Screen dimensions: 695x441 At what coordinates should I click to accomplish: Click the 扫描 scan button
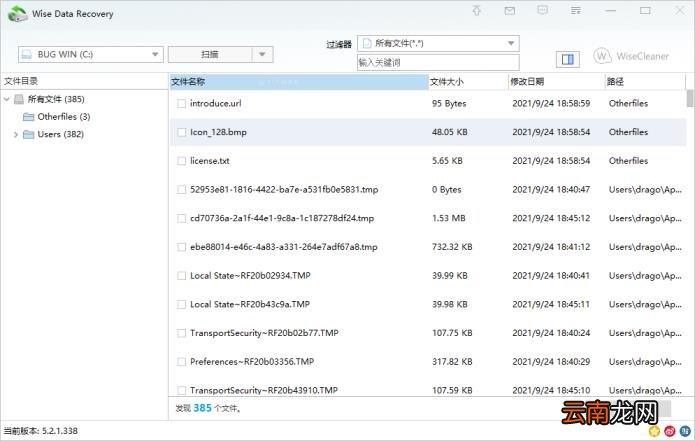coord(210,55)
